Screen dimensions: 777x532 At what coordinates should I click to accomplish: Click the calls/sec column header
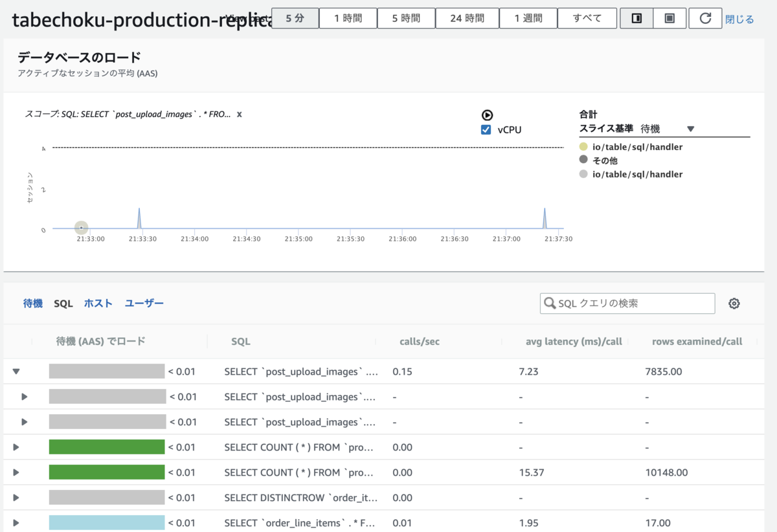pos(420,341)
